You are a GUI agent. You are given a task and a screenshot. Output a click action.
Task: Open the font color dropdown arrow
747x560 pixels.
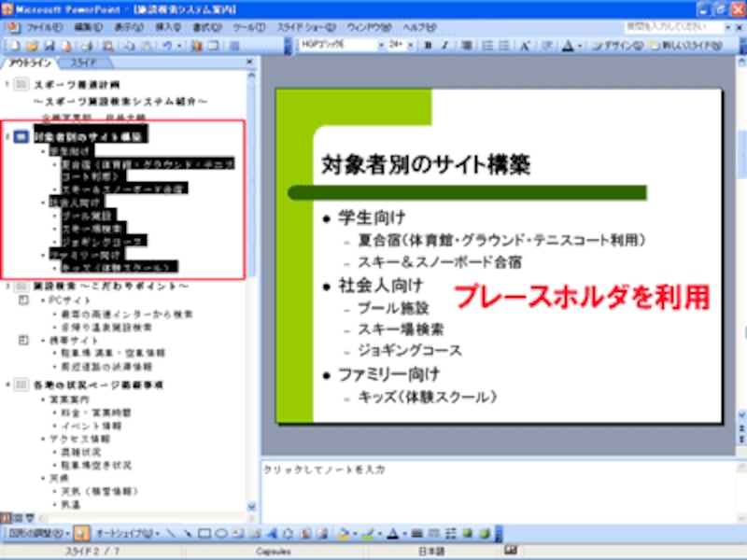pos(580,46)
